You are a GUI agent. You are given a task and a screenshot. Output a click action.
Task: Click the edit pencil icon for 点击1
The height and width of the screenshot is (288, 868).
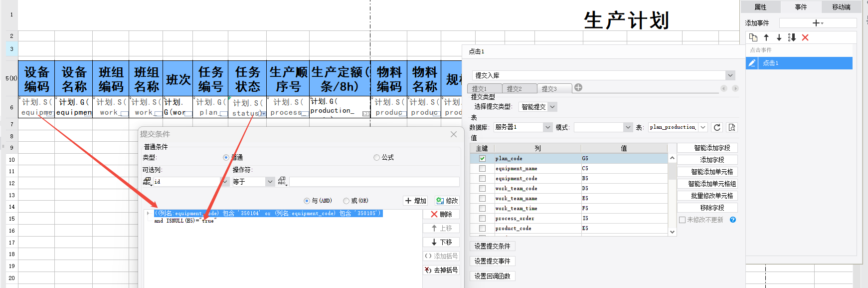coord(752,63)
